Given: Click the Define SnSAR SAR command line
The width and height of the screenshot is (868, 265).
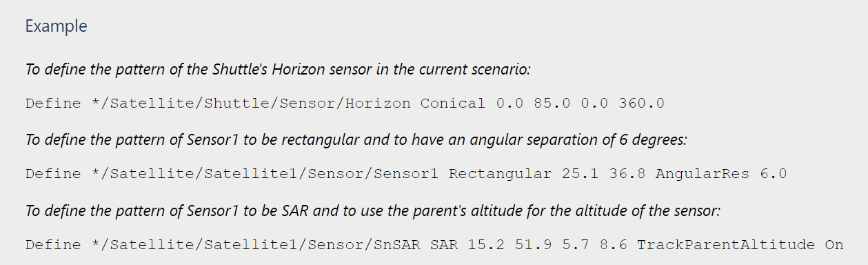Looking at the screenshot, I should click(434, 244).
